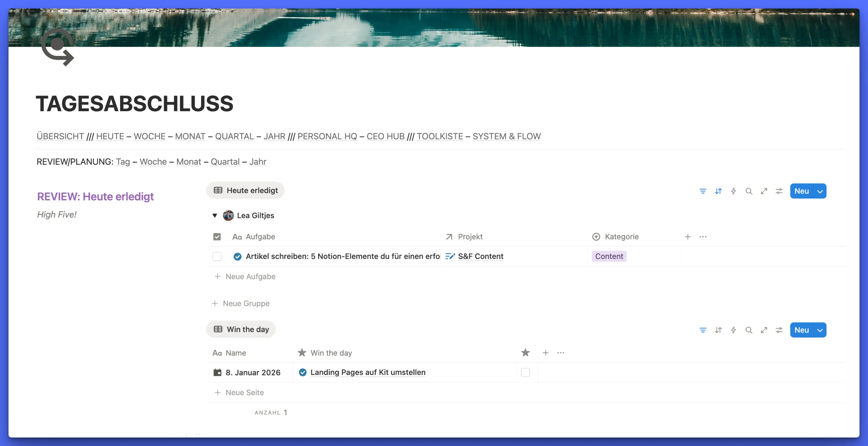
Task: Collapse the Lea Giltjes group
Action: pyautogui.click(x=215, y=215)
